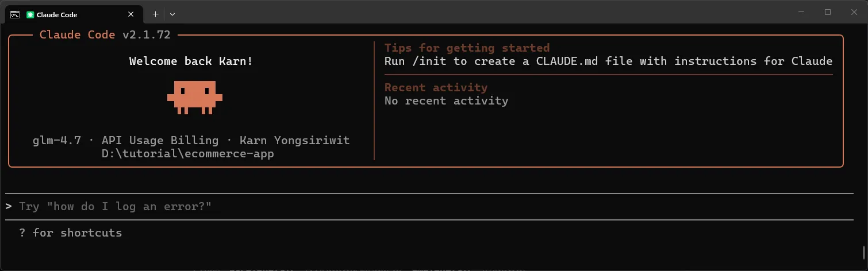Click the "Welcome back Karn!" greeting
The image size is (868, 271).
(x=191, y=61)
